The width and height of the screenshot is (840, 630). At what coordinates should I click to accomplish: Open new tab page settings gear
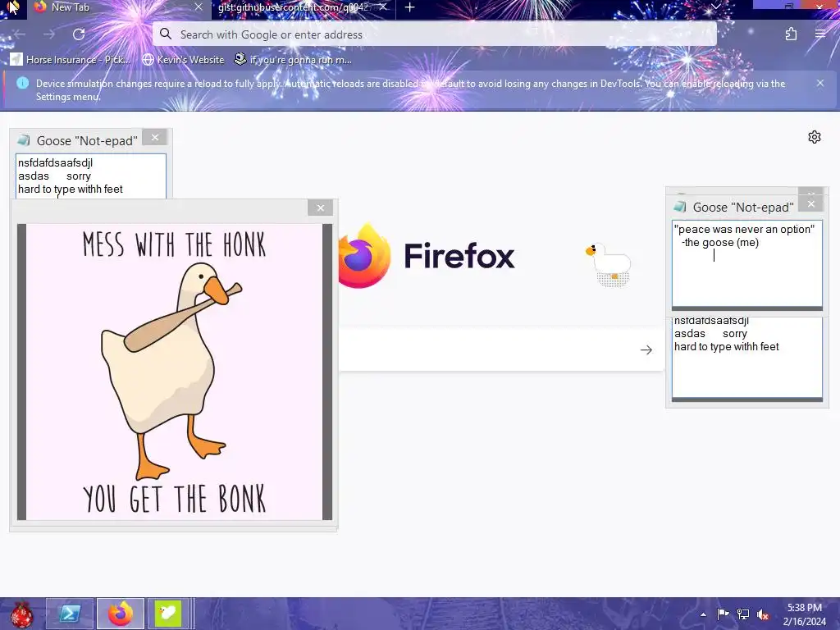[x=815, y=137]
